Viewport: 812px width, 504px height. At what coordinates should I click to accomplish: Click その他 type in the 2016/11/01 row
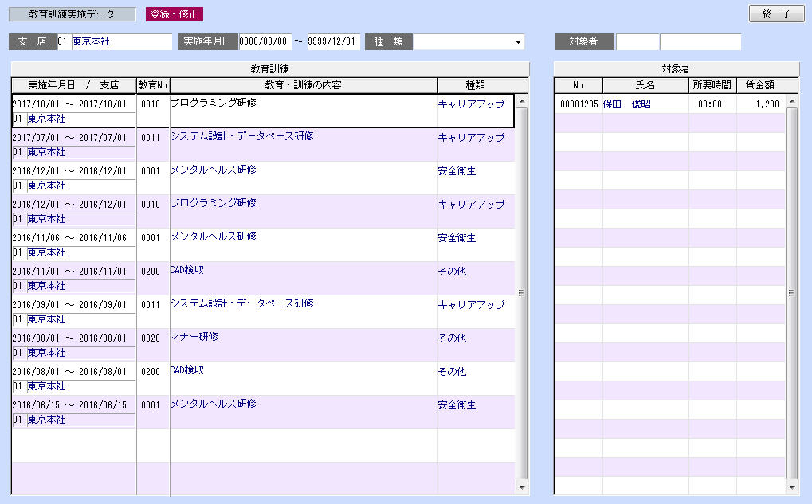(x=452, y=272)
